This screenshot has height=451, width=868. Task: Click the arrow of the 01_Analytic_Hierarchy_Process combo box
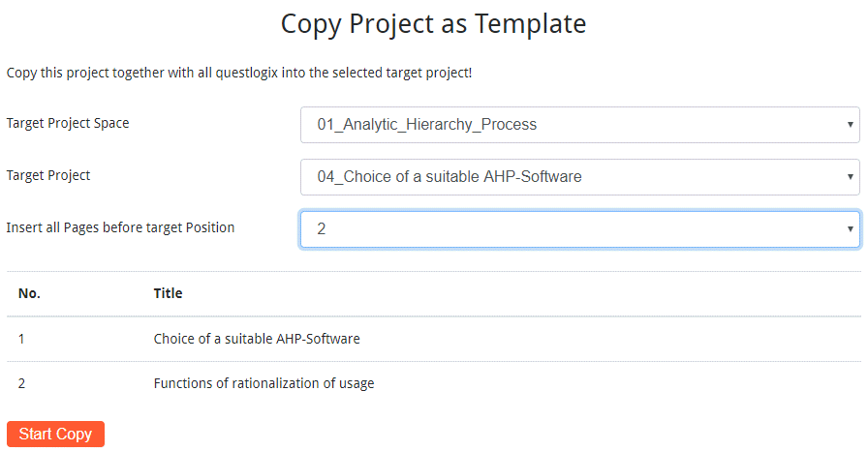point(850,125)
